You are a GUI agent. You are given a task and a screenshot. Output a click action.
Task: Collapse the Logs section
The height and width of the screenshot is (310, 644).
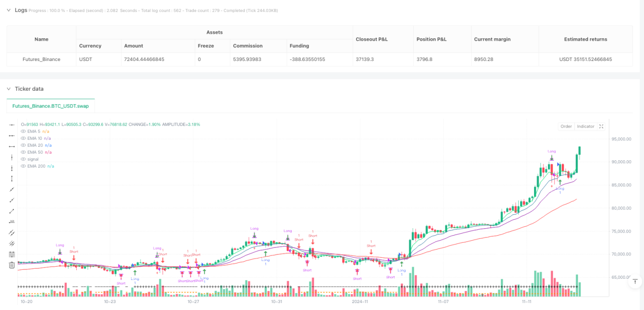point(8,10)
